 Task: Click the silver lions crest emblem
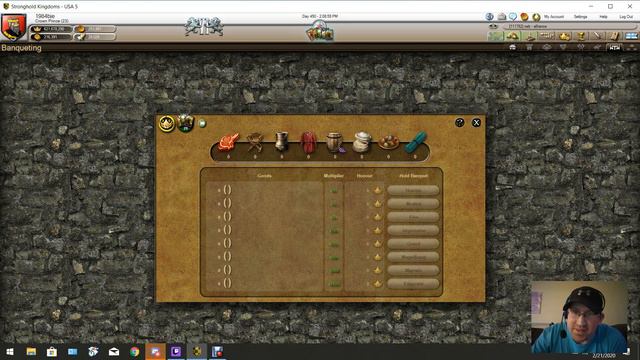click(x=204, y=27)
